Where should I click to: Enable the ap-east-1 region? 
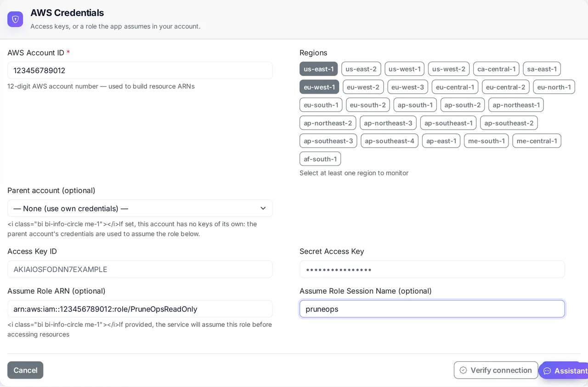441,141
